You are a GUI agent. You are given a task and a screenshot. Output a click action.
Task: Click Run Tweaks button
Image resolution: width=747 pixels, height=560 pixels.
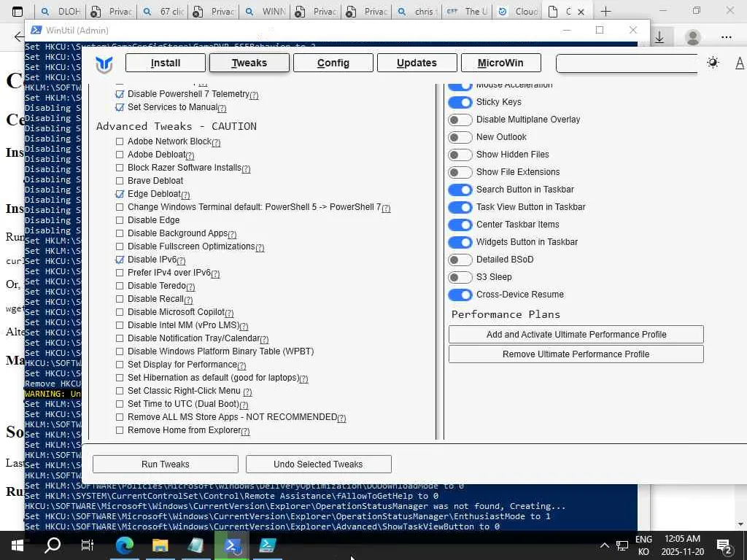click(166, 464)
